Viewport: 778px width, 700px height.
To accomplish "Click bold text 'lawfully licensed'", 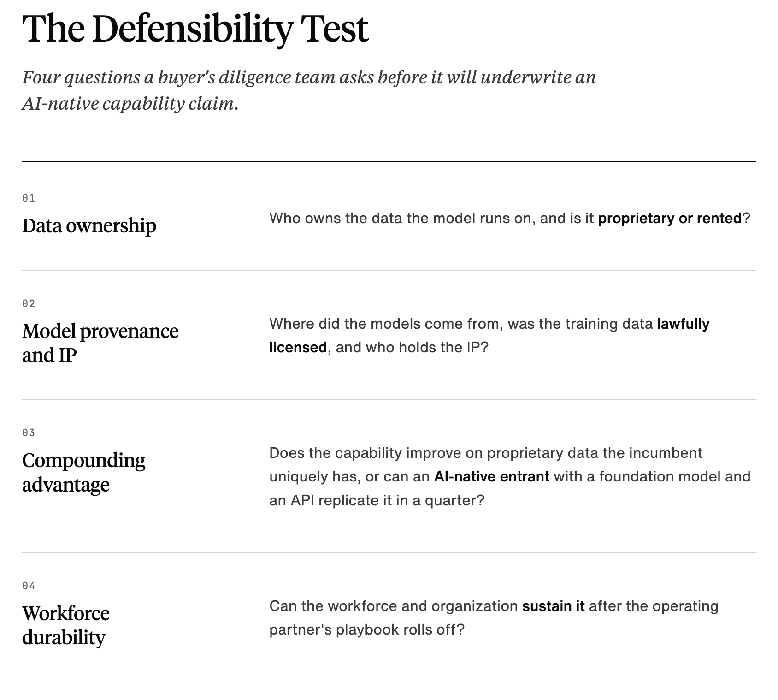I will tap(489, 335).
